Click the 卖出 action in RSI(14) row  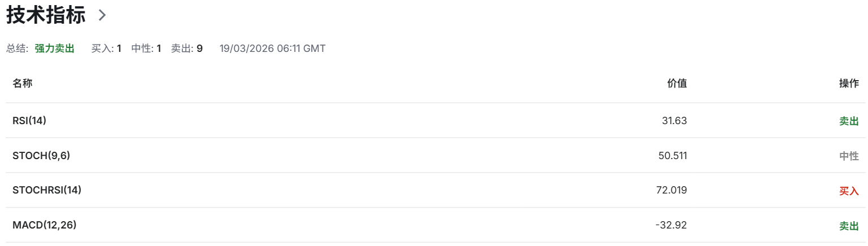tap(849, 121)
